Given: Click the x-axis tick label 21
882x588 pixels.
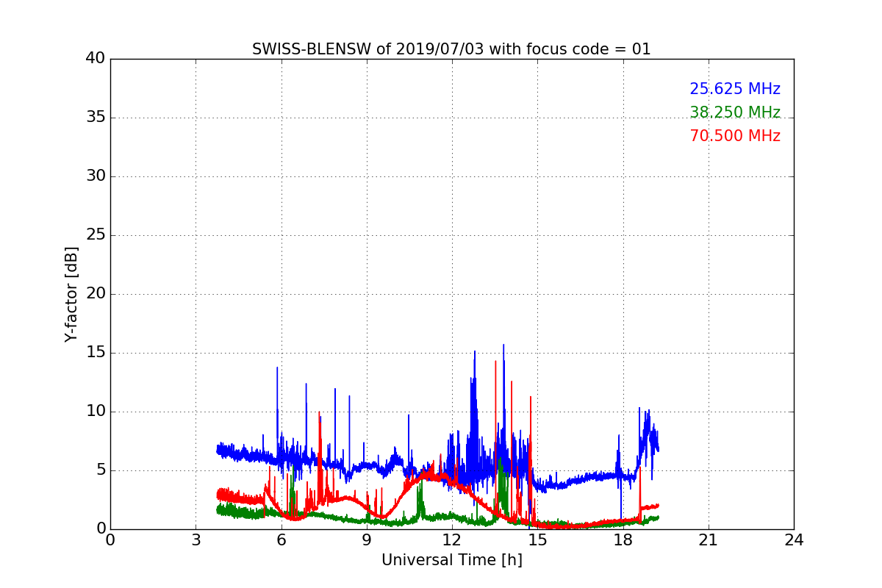Looking at the screenshot, I should (709, 539).
